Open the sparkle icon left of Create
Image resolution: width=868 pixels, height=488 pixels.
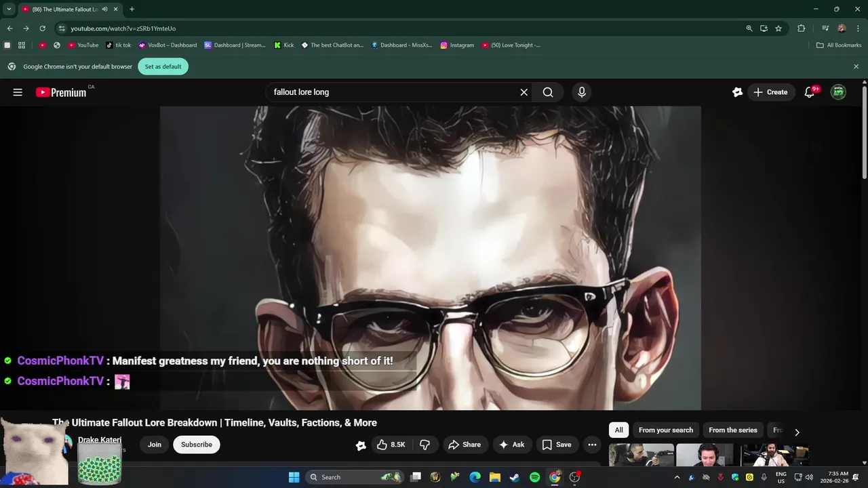738,92
